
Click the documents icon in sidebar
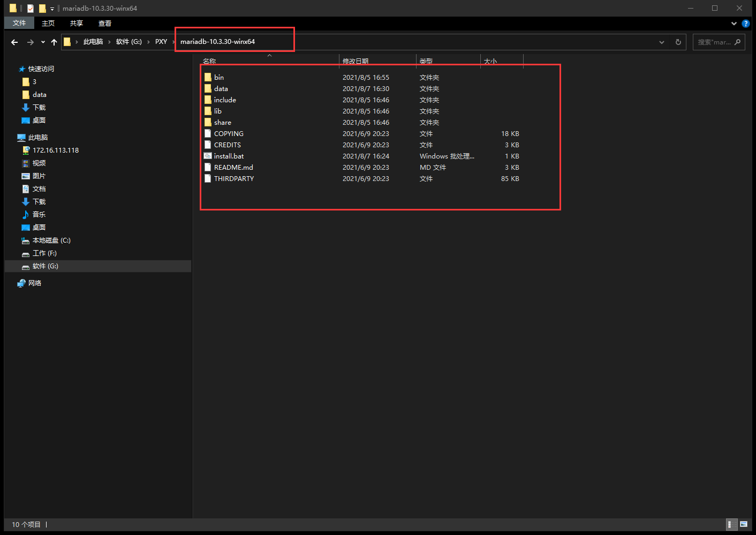26,189
